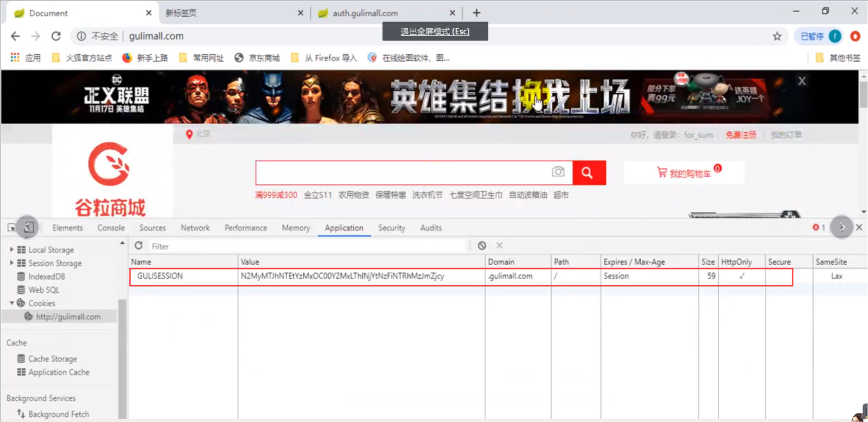
Task: Click the red search magnifier button
Action: click(x=589, y=173)
